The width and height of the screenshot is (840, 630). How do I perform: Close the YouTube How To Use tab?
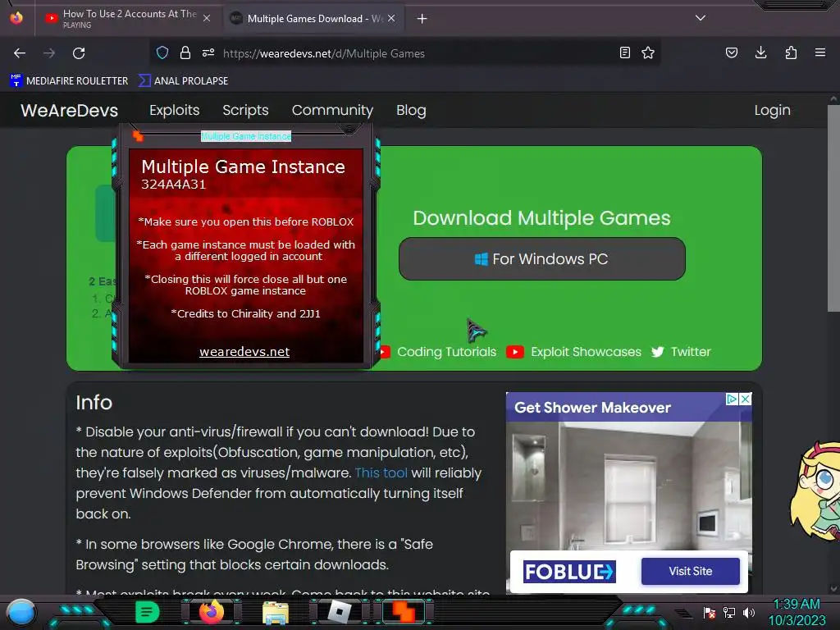[207, 18]
